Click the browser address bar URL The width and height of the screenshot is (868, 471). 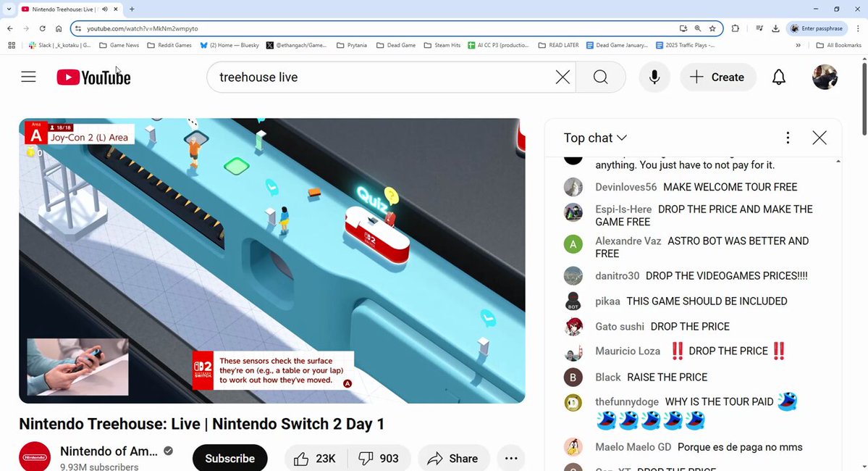143,28
